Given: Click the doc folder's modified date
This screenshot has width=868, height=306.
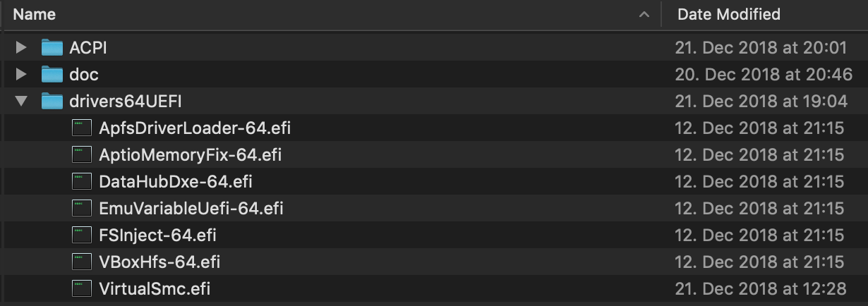Looking at the screenshot, I should tap(764, 75).
